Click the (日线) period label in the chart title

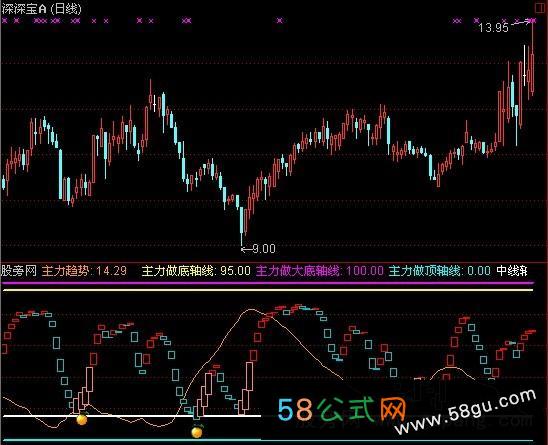click(66, 9)
